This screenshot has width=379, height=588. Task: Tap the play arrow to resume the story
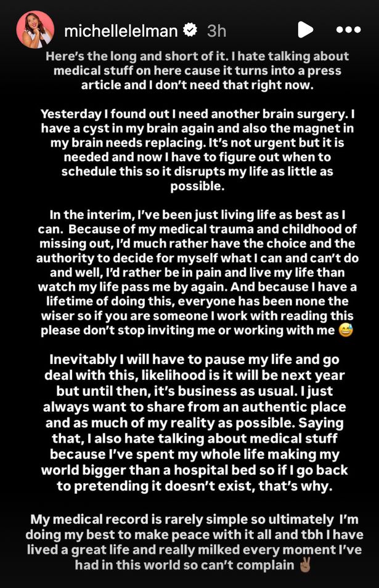coord(306,28)
